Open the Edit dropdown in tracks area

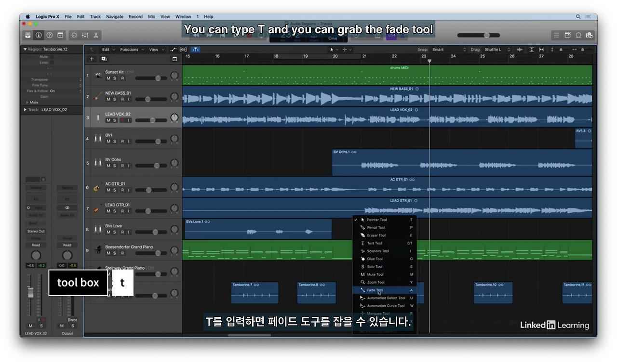107,50
